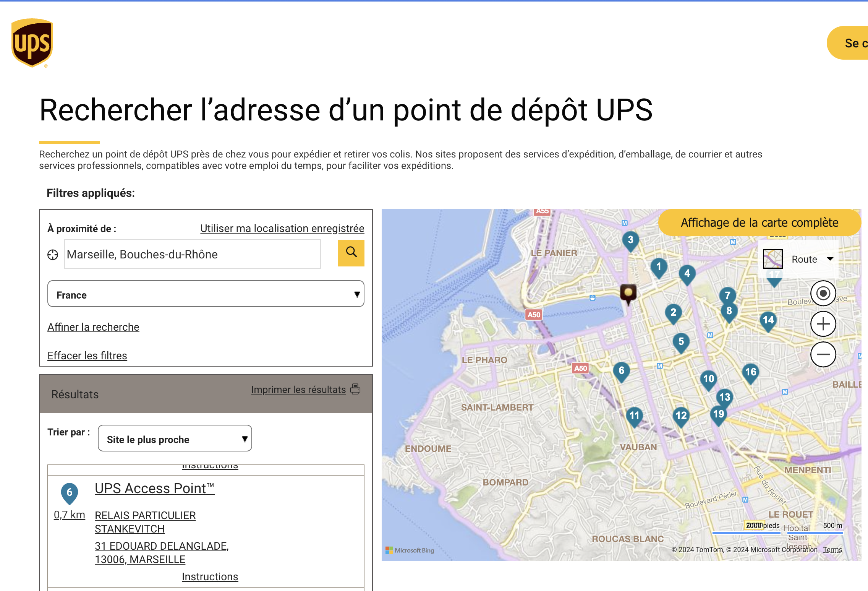Open the Site le plus proche sort dropdown
Image resolution: width=868 pixels, height=591 pixels.
tap(175, 438)
